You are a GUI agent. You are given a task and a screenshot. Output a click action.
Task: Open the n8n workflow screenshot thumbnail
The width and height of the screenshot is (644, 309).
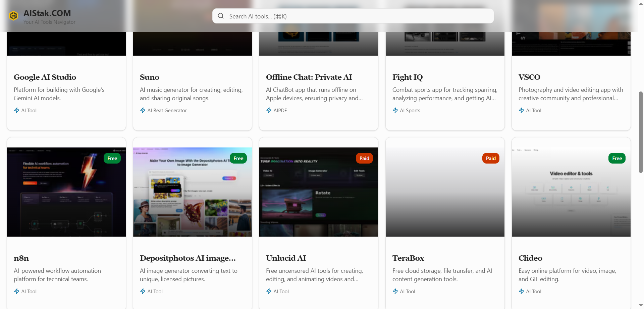pyautogui.click(x=66, y=192)
